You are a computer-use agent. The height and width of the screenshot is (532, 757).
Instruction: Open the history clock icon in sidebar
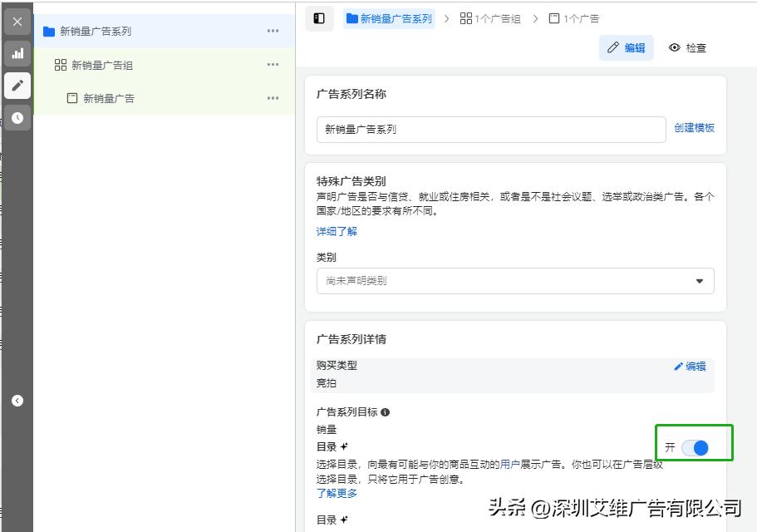coord(17,118)
